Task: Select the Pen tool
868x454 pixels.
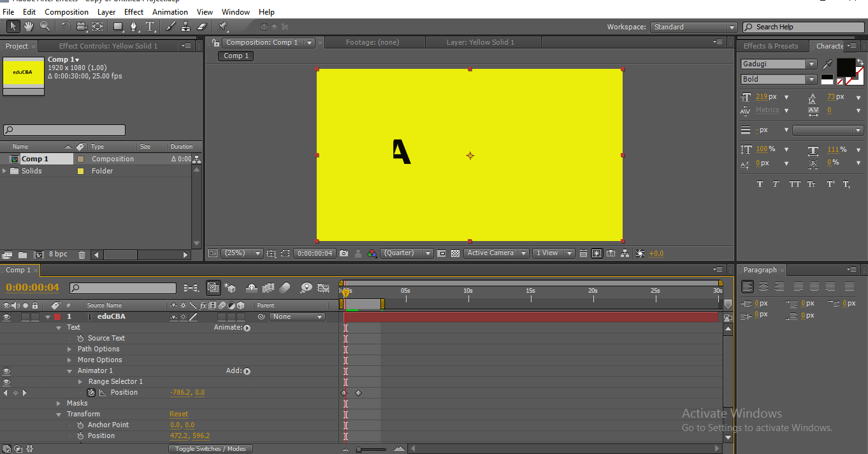Action: (x=134, y=26)
